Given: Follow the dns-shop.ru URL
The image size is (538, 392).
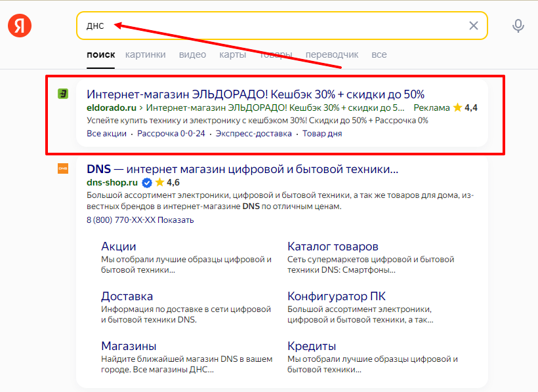Looking at the screenshot, I should (x=112, y=182).
